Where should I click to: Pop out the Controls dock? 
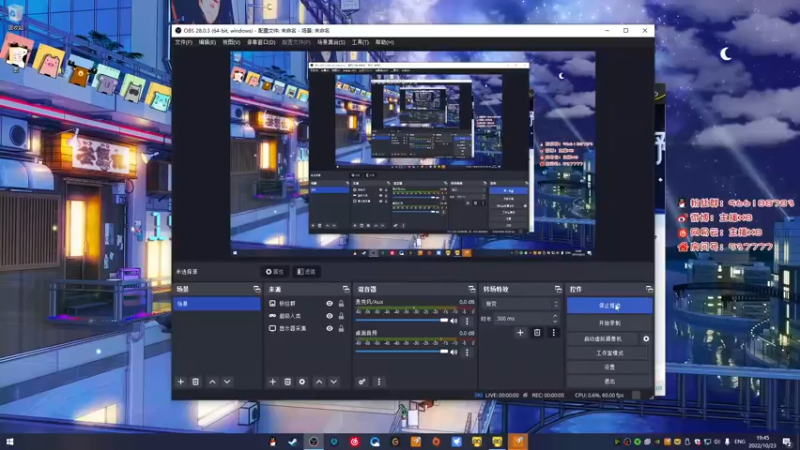point(649,289)
